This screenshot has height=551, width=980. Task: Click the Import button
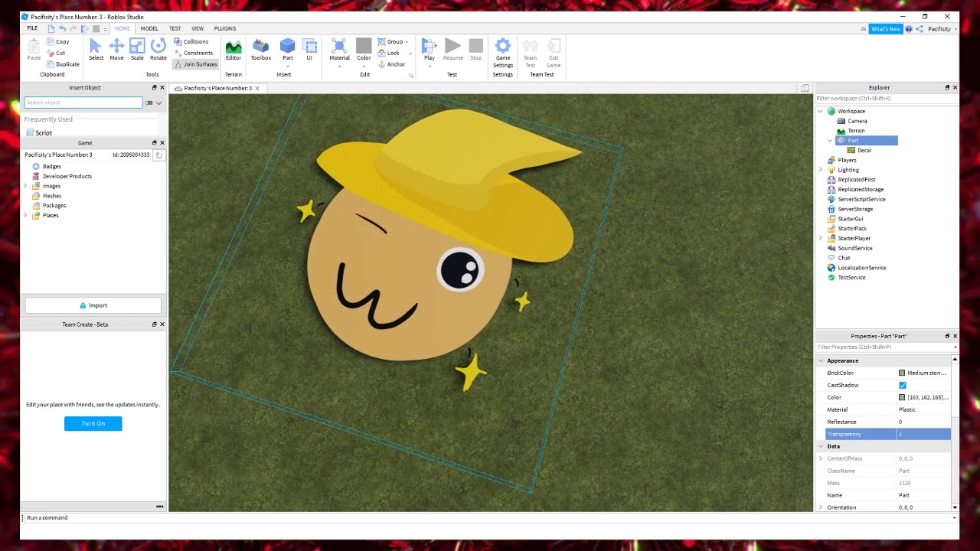93,305
